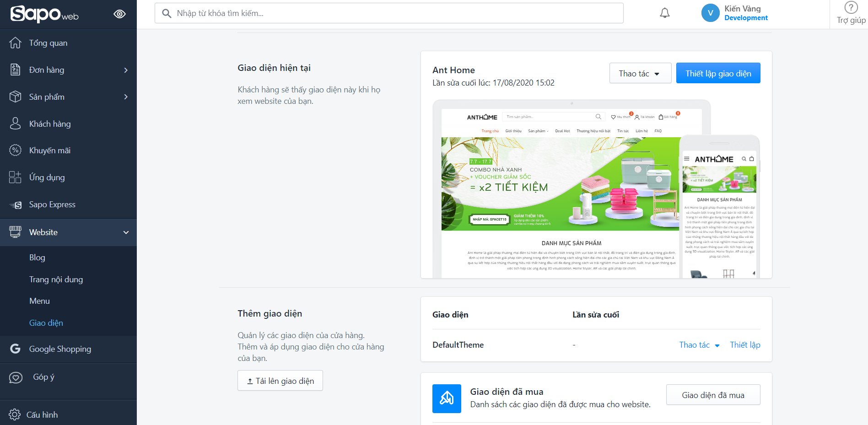Click the Kiến Vàng account name
The image size is (868, 425).
tap(743, 9)
